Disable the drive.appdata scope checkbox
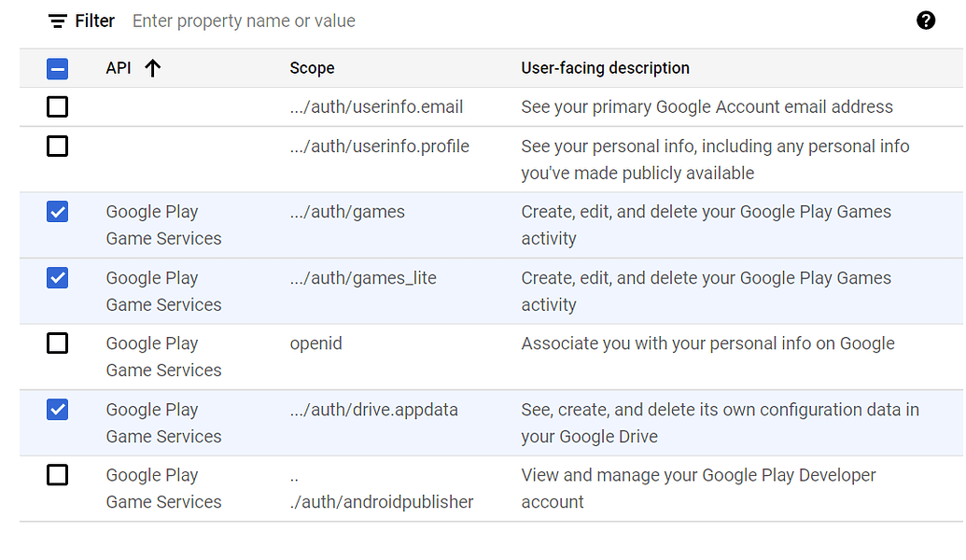Image resolution: width=966 pixels, height=560 pixels. point(57,409)
